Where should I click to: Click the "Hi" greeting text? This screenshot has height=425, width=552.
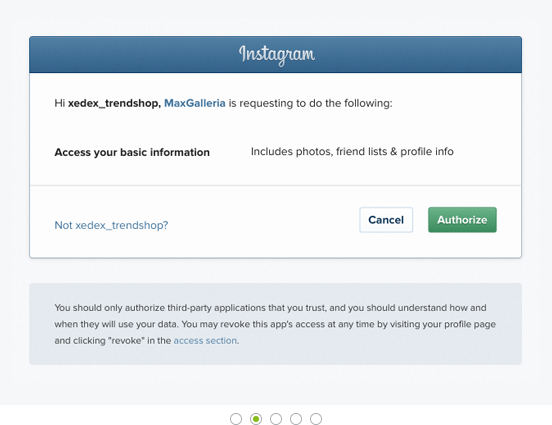59,103
